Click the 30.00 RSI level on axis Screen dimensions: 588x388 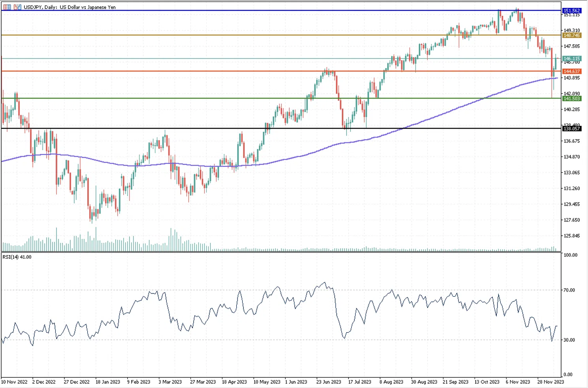(569, 340)
